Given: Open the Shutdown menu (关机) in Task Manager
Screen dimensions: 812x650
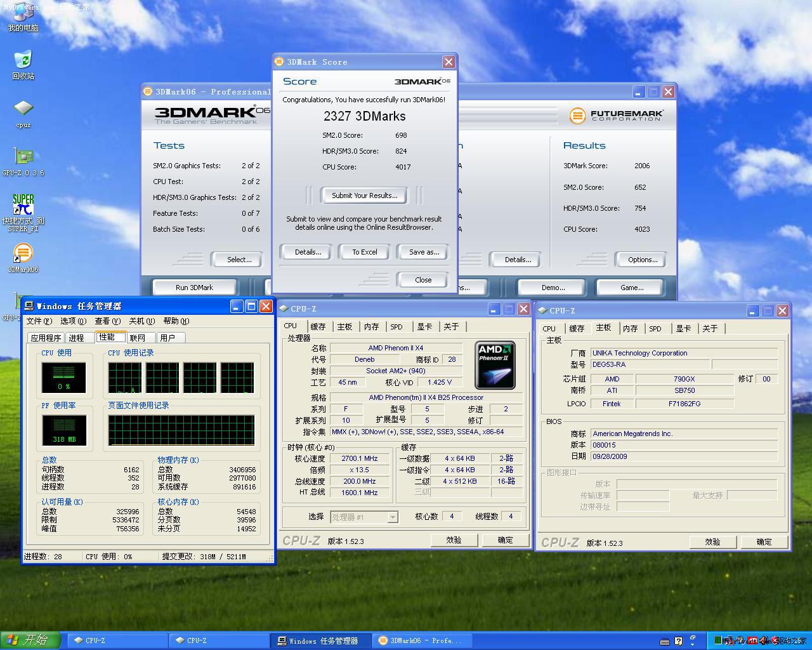Looking at the screenshot, I should (x=141, y=321).
